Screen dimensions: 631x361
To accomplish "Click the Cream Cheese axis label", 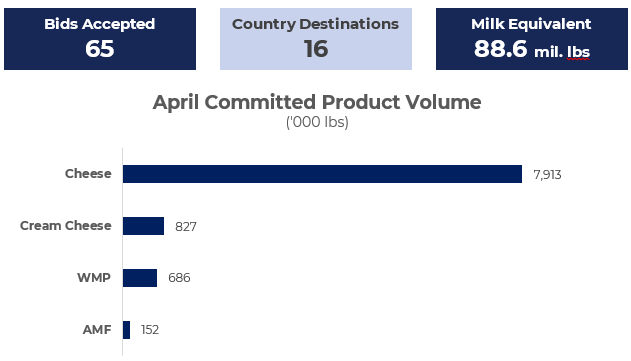I will click(x=66, y=225).
